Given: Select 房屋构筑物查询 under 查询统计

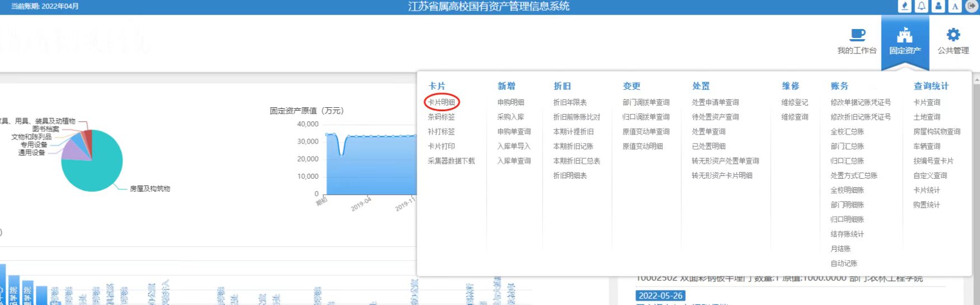Looking at the screenshot, I should (936, 132).
